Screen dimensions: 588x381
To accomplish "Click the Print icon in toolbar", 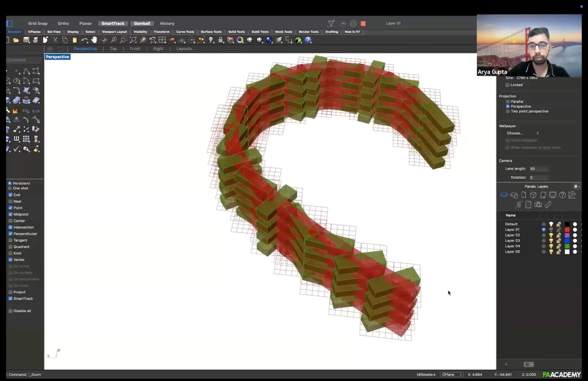I will coord(36,40).
